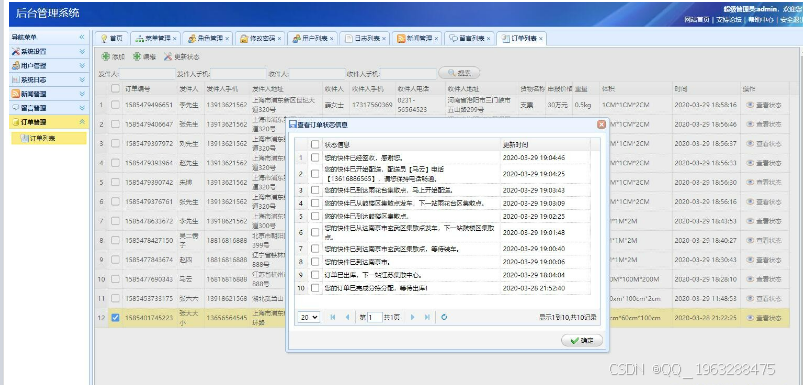Screen dimensions: 803x385
Task: Check the box for order 1585479496651
Action: pos(115,105)
